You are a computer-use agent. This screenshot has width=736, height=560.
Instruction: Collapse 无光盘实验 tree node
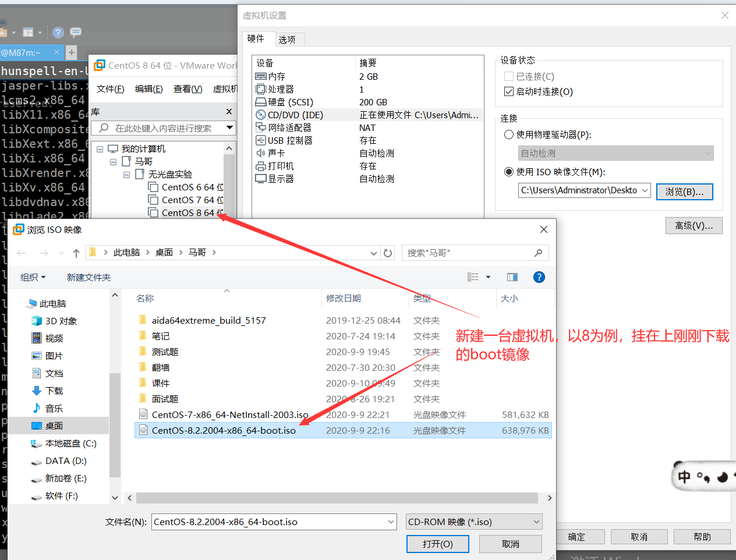[126, 175]
